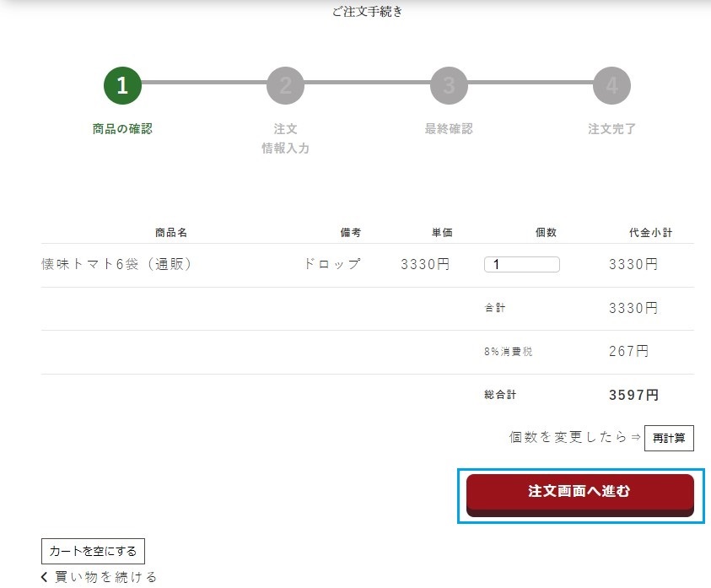Click the 商品名 column header
This screenshot has width=711, height=588.
tap(171, 233)
